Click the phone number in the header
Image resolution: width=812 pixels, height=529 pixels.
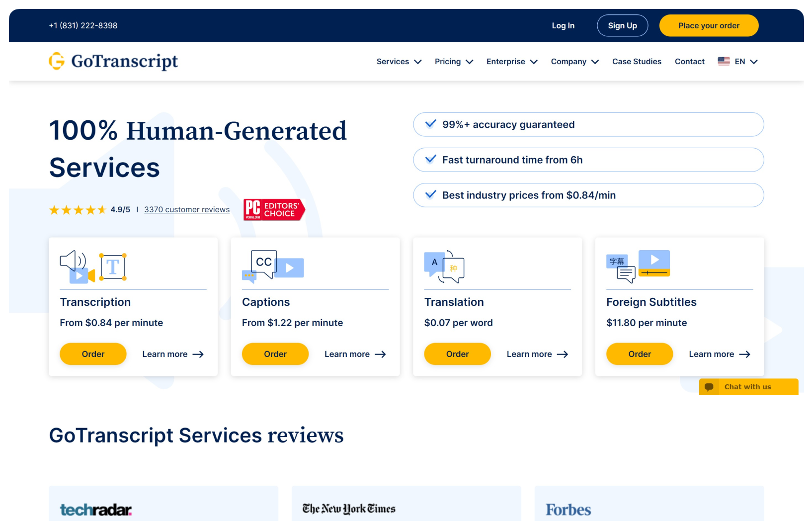(x=82, y=25)
